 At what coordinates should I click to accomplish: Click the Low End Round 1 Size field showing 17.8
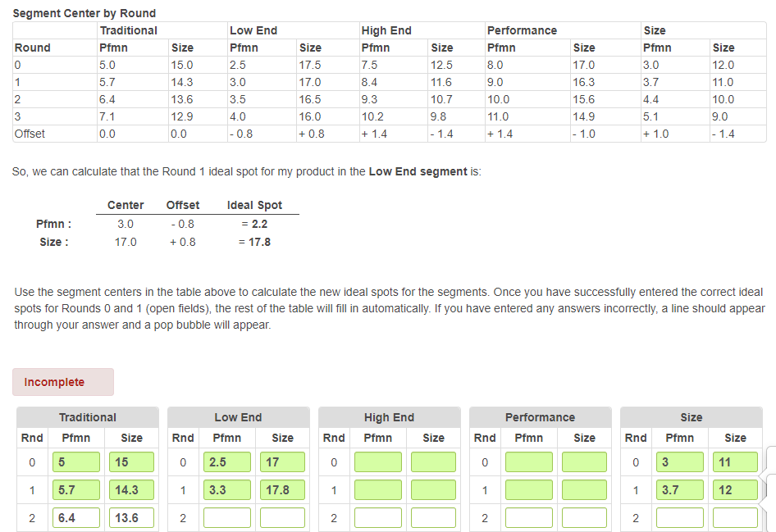pyautogui.click(x=282, y=489)
